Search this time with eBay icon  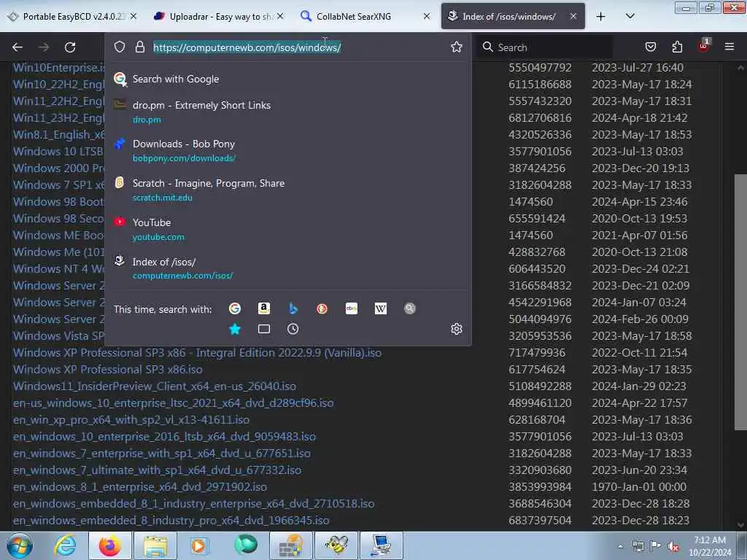click(352, 308)
